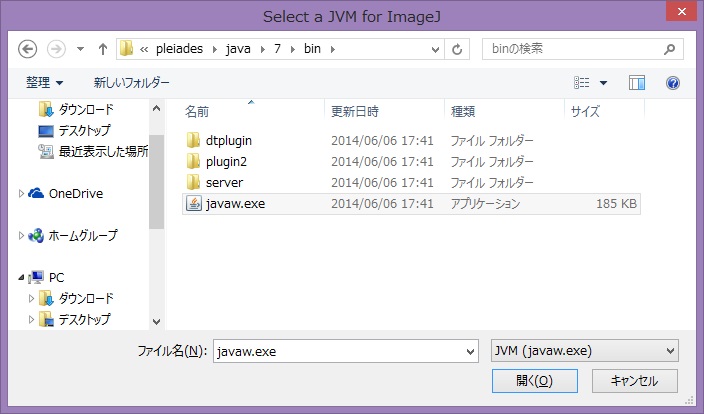Change the view layout icon
Image resolution: width=704 pixels, height=414 pixels.
pyautogui.click(x=582, y=83)
